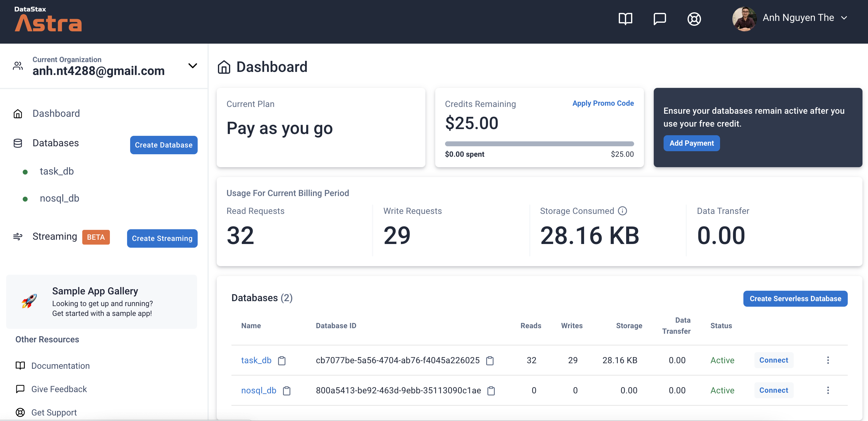Click the user profile avatar photo
The height and width of the screenshot is (421, 868).
(x=744, y=19)
